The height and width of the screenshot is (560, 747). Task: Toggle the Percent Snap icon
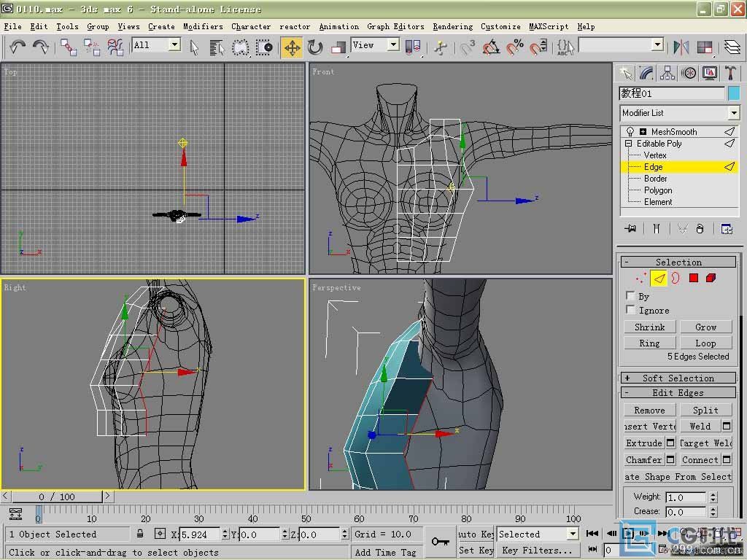coord(514,47)
